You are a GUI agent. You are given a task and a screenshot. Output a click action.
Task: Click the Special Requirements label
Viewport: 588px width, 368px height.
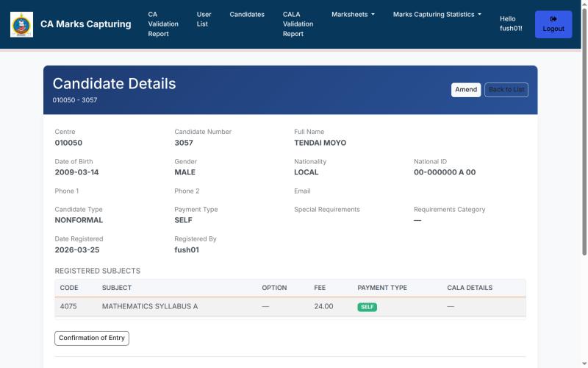[327, 209]
